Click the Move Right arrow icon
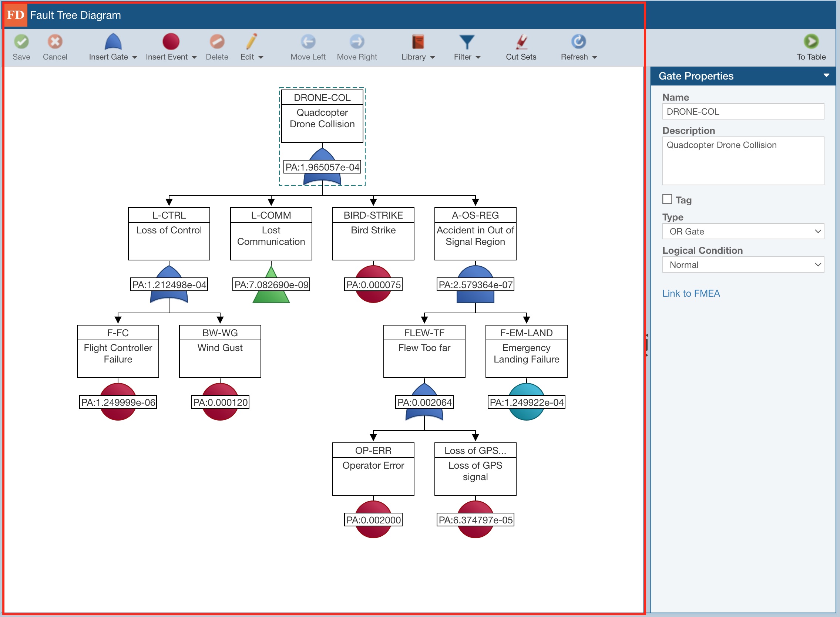Viewport: 840px width, 617px height. click(x=357, y=42)
